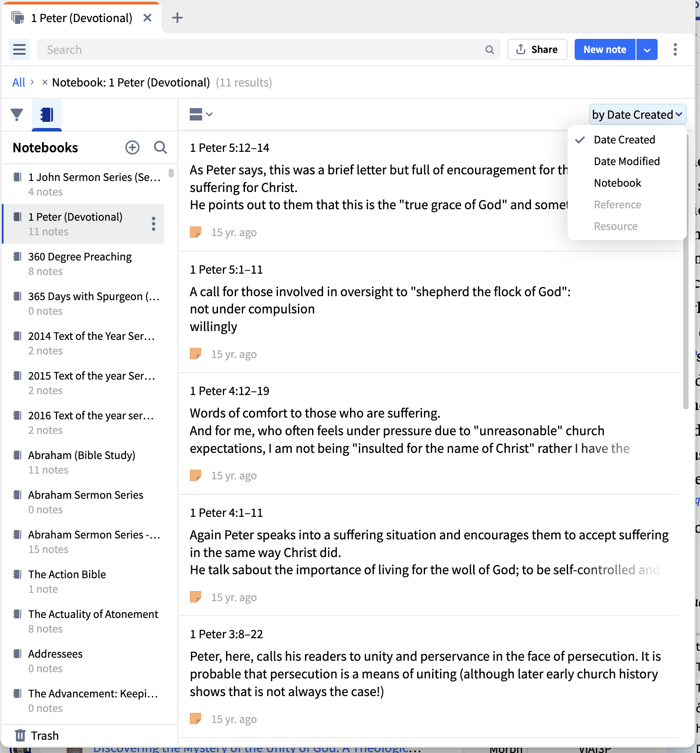Choose Resource sort option
The width and height of the screenshot is (700, 753).
[616, 226]
